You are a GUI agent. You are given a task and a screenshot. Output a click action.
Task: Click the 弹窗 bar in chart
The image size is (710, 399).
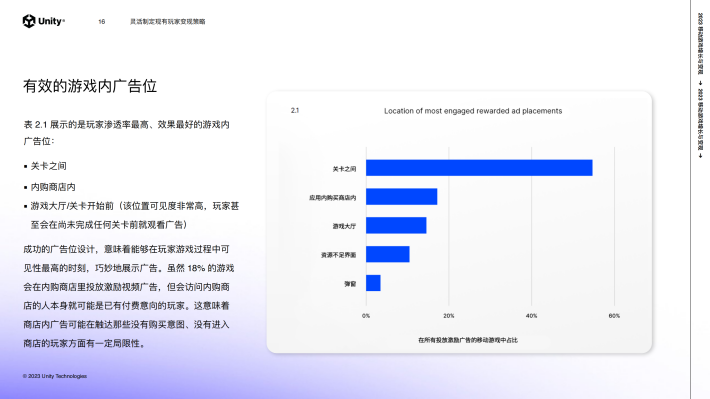[x=374, y=283]
